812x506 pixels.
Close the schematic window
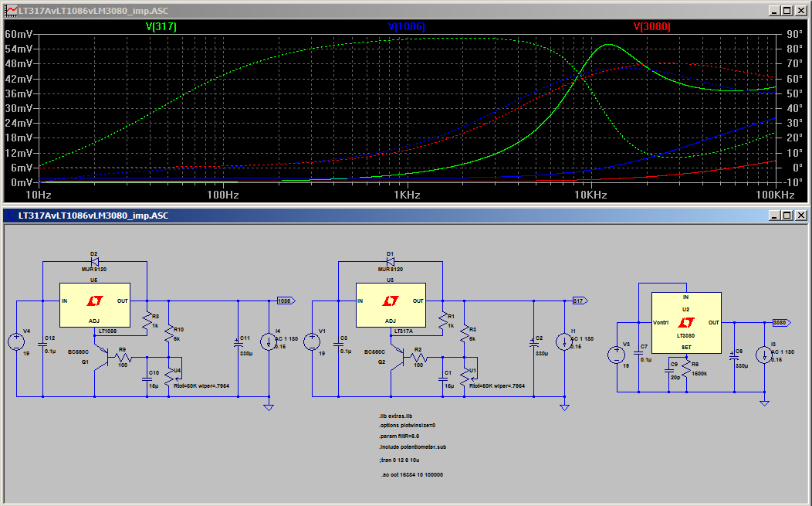click(800, 216)
